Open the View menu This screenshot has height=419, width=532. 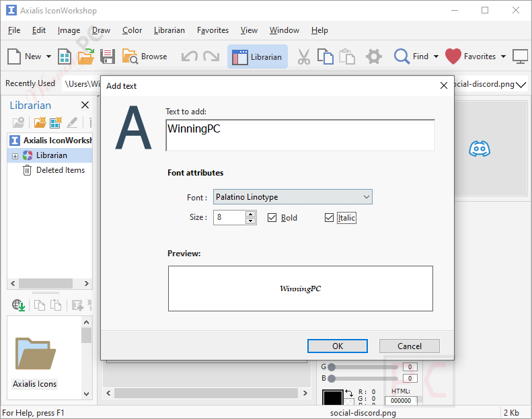point(249,30)
